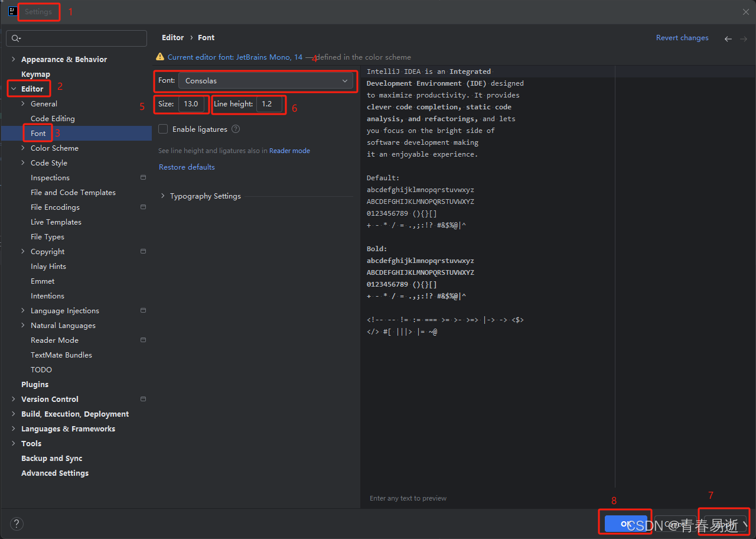756x539 pixels.
Task: Expand the Typography Settings section
Action: click(163, 196)
